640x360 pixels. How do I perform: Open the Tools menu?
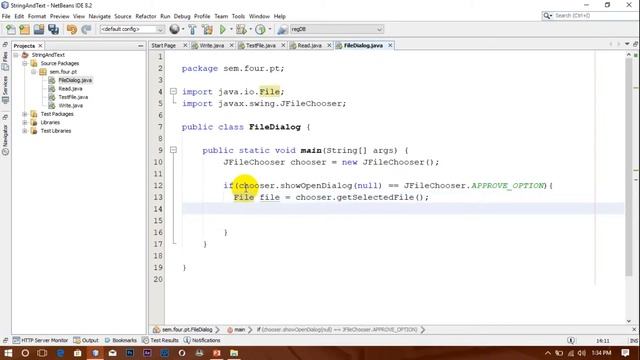coord(238,16)
